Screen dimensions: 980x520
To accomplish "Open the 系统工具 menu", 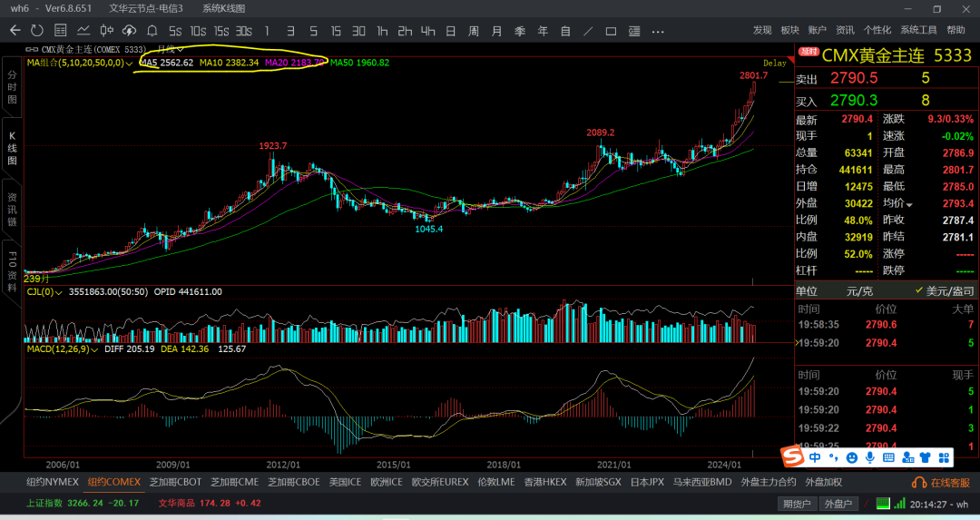I will click(x=918, y=30).
